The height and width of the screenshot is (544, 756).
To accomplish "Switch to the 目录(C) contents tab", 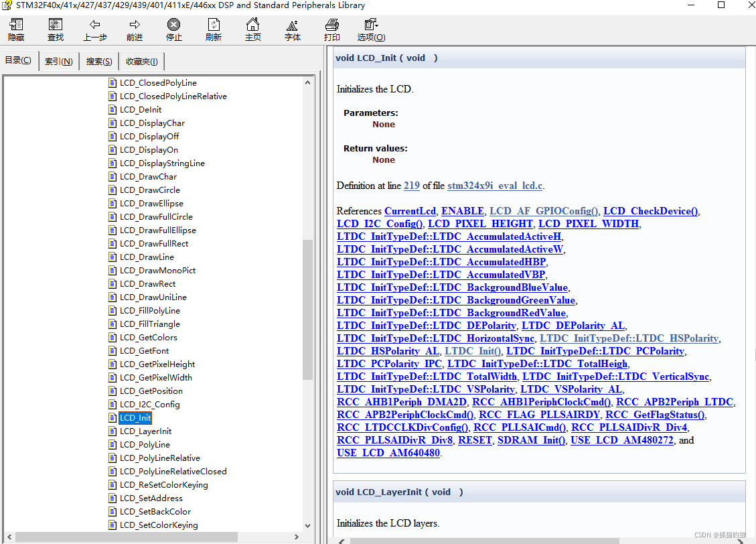I will (x=18, y=60).
